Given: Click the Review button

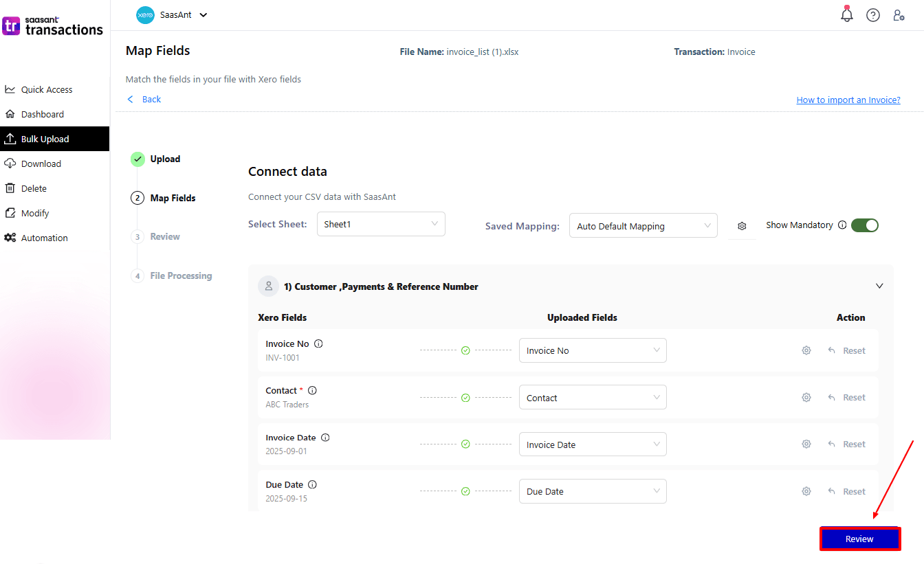Looking at the screenshot, I should point(860,539).
